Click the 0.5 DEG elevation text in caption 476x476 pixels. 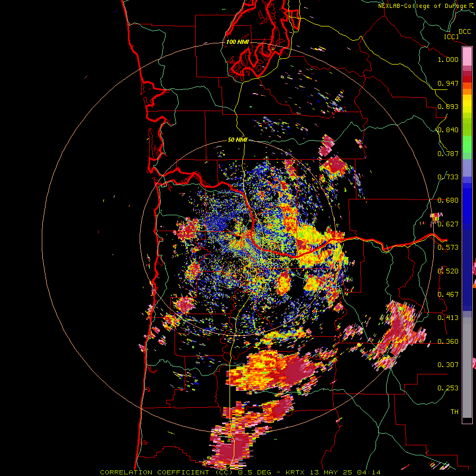coord(256,472)
